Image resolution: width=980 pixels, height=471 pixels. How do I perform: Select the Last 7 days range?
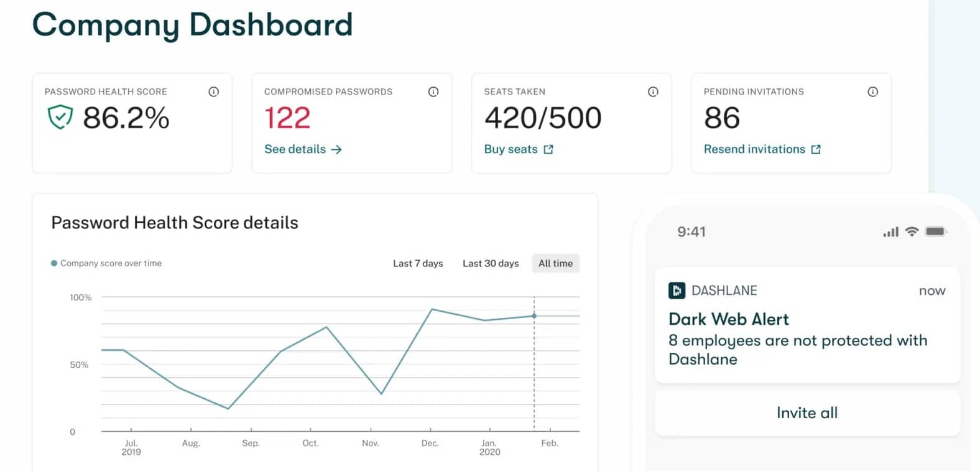pos(418,263)
